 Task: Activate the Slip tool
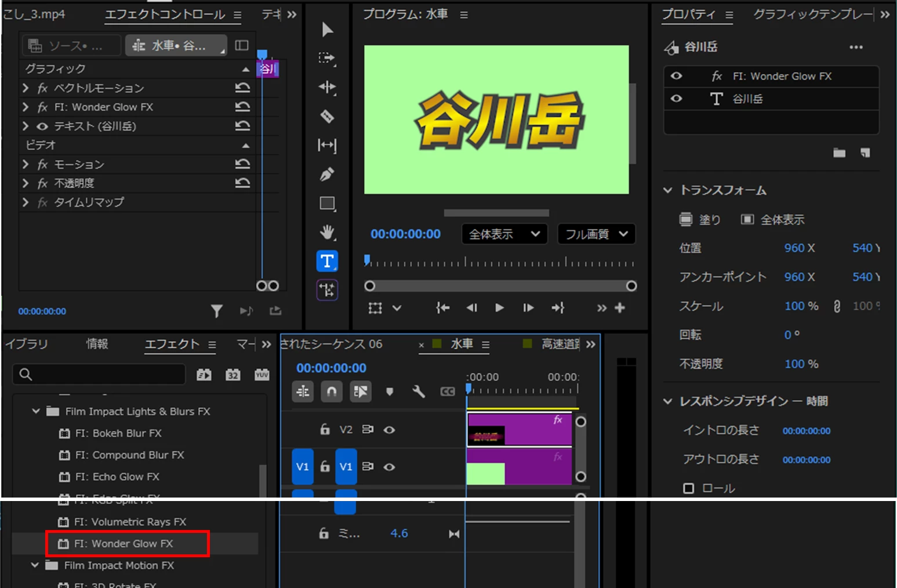(328, 145)
